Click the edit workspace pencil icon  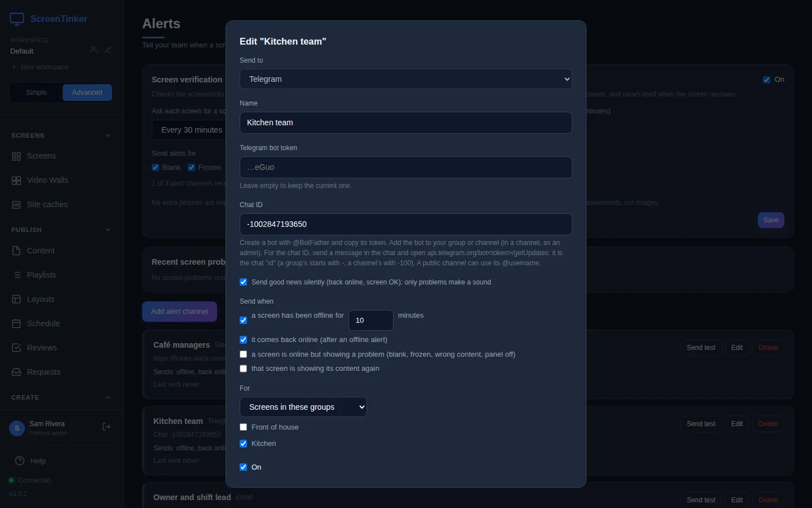pos(108,50)
